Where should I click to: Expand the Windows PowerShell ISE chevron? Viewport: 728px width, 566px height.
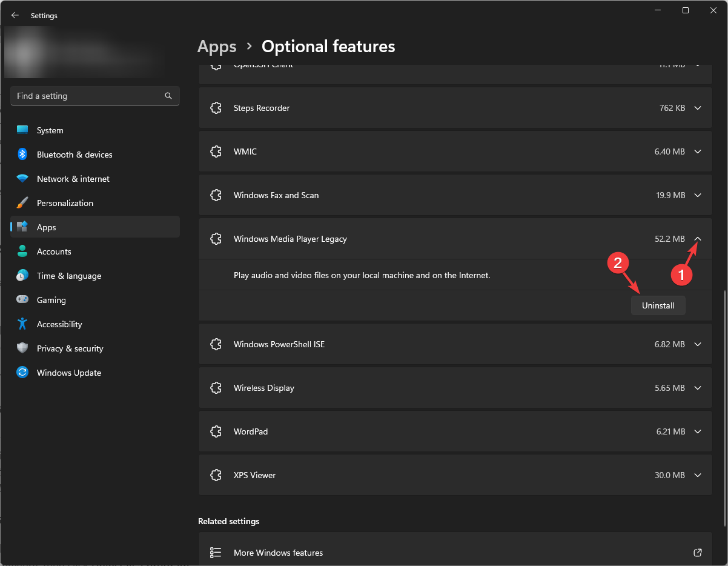pos(698,344)
